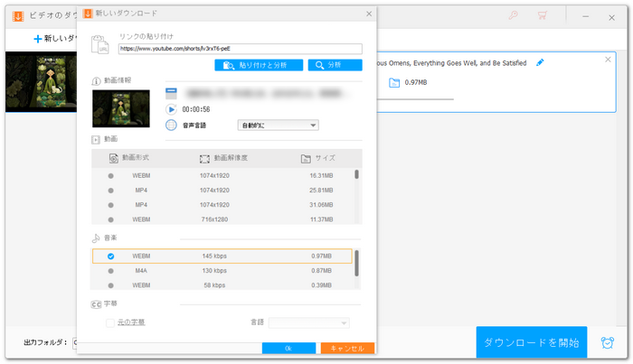The height and width of the screenshot is (364, 633).
Task: Enable the 元の字幕 checkbox
Action: pyautogui.click(x=110, y=322)
